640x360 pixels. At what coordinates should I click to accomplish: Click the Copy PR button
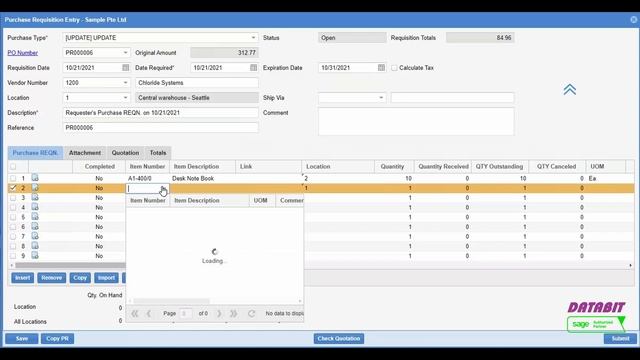point(57,339)
